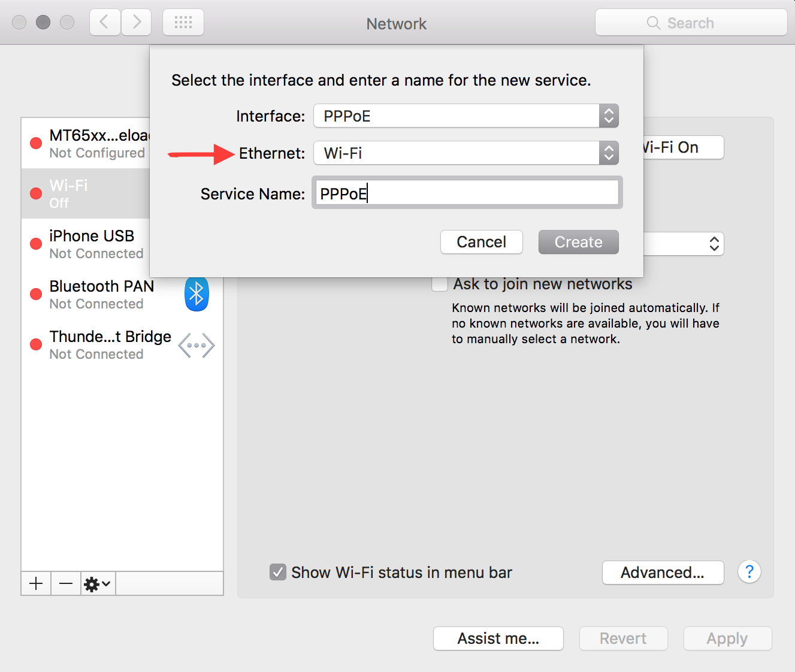
Task: Select Wi-Fi service in the sidebar
Action: pos(86,193)
